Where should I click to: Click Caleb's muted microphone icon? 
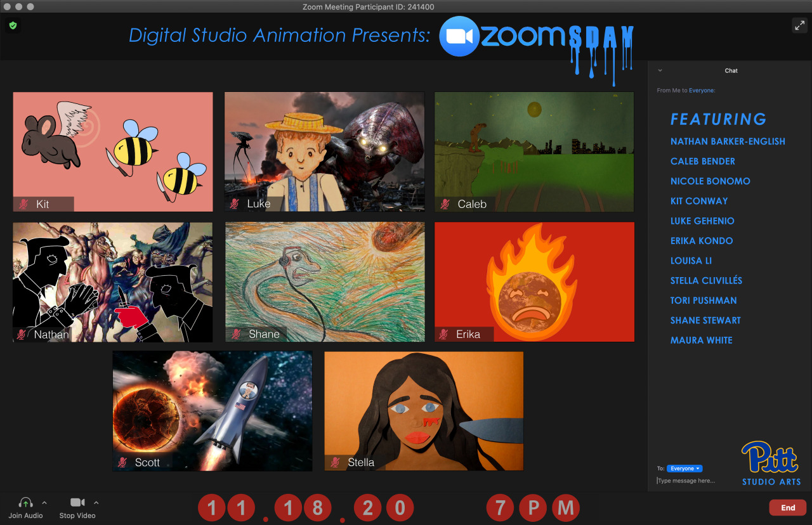click(x=445, y=204)
